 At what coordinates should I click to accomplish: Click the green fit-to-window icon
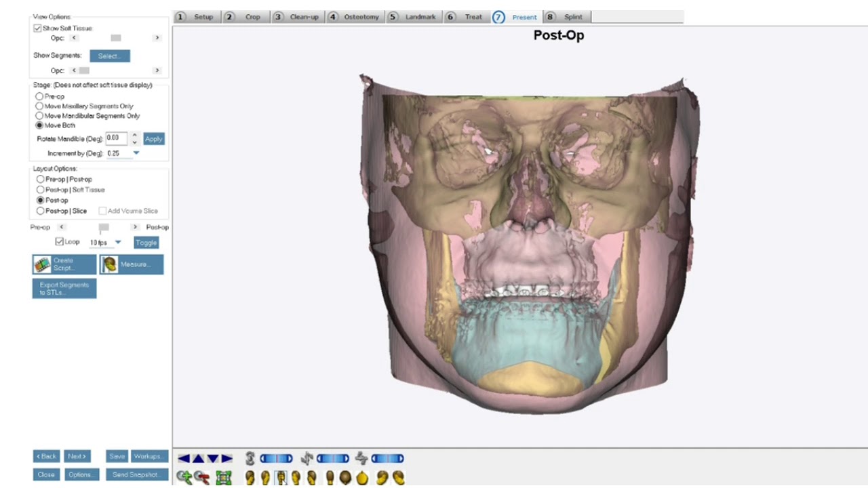(224, 478)
